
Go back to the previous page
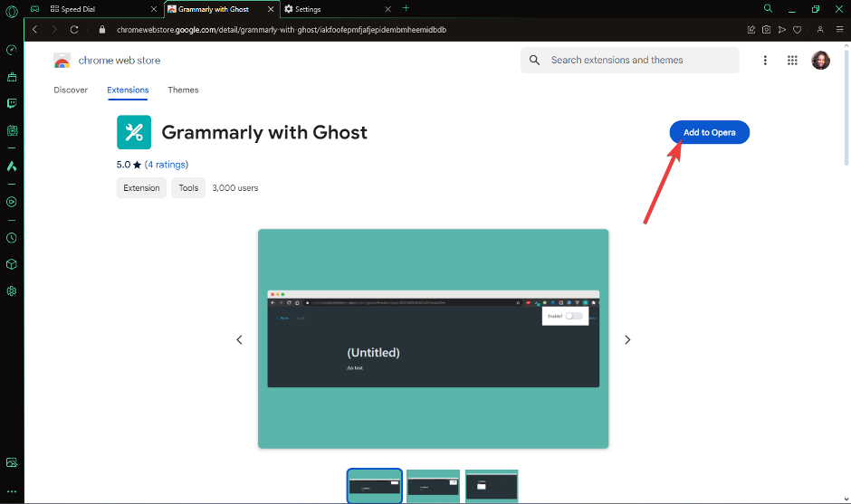pyautogui.click(x=34, y=30)
